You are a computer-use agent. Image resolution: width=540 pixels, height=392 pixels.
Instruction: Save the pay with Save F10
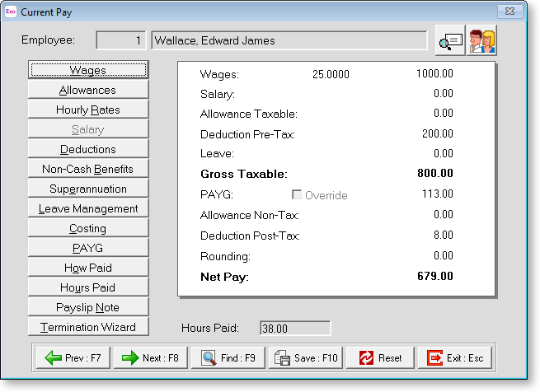tap(305, 358)
